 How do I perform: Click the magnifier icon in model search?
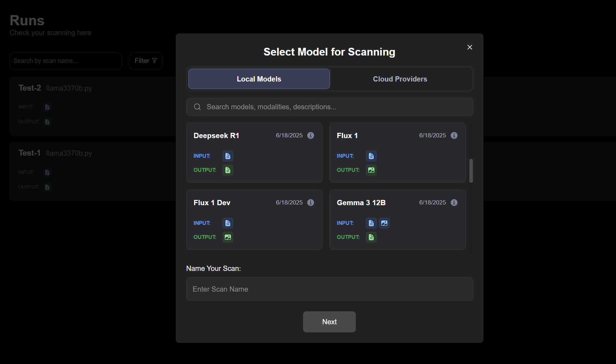pyautogui.click(x=197, y=107)
